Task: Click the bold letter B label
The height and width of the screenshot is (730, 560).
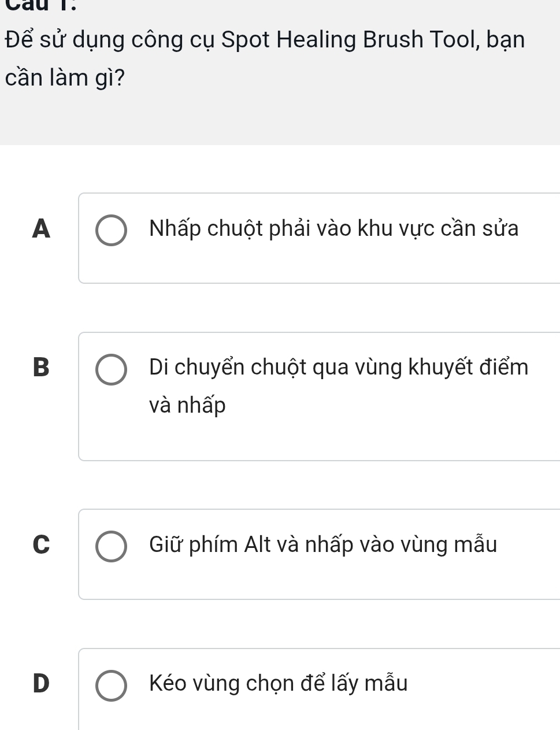Action: click(x=41, y=368)
